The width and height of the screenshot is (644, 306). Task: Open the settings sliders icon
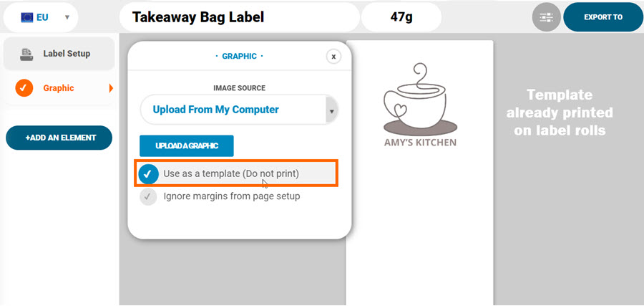[x=546, y=17]
